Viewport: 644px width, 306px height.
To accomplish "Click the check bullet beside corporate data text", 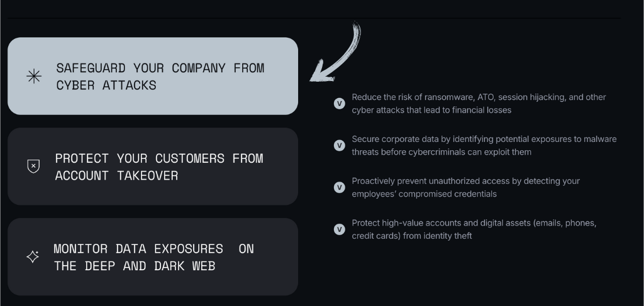I will tap(339, 145).
